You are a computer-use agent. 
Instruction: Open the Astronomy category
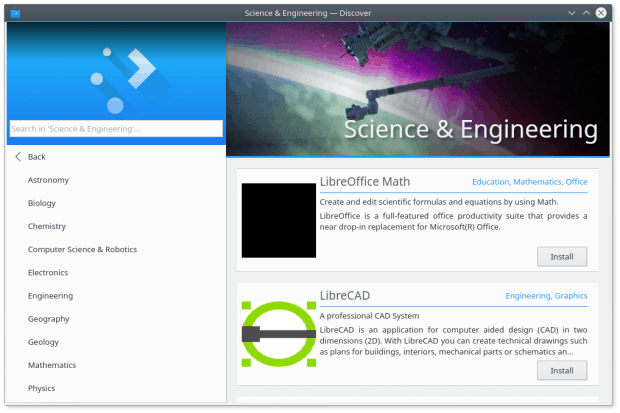coord(48,180)
